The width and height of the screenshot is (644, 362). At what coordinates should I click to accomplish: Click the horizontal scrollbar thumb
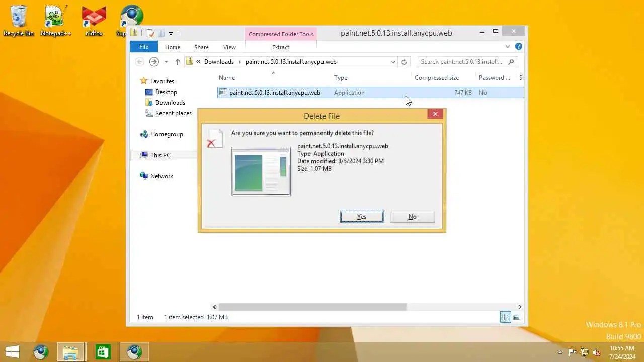point(312,307)
